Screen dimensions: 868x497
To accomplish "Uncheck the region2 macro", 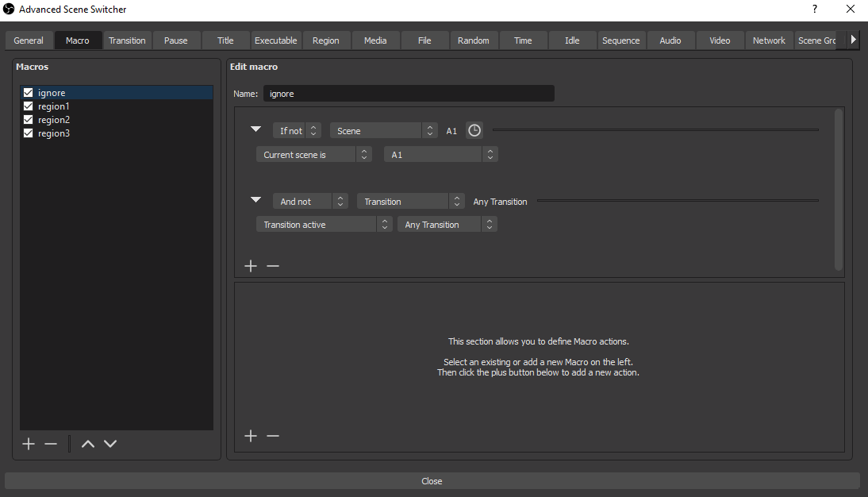I will click(29, 120).
